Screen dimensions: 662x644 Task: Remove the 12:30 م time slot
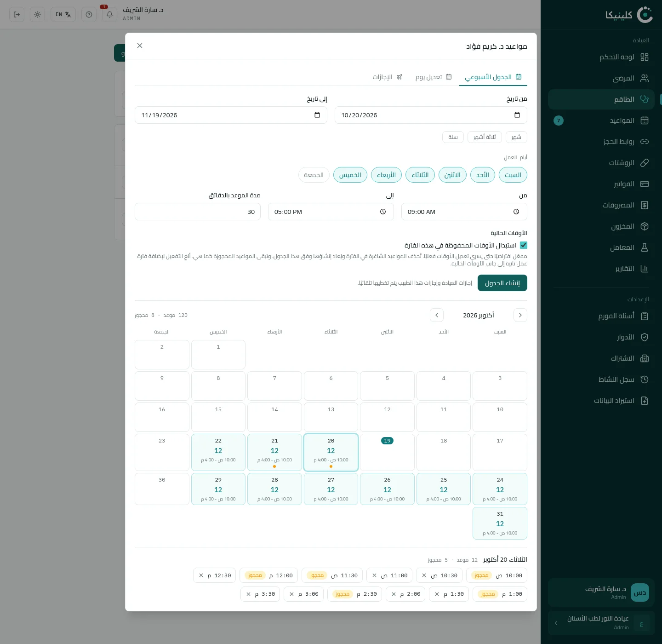tap(201, 575)
